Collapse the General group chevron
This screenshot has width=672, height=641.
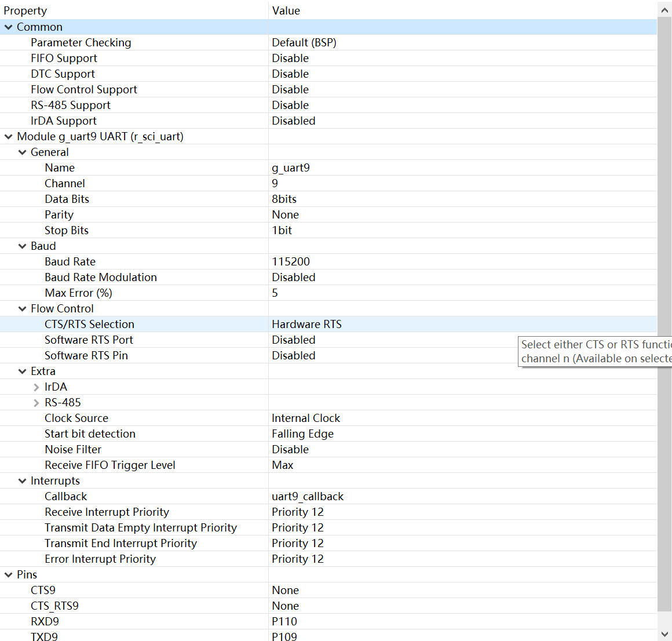(x=22, y=152)
